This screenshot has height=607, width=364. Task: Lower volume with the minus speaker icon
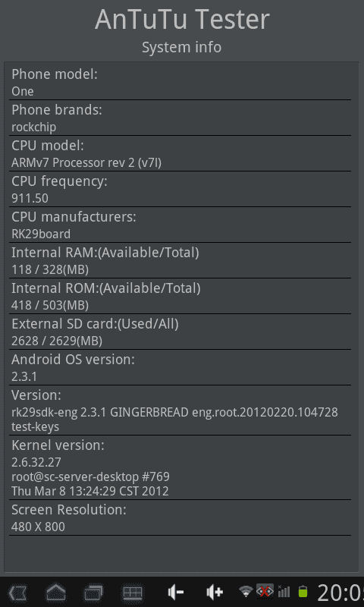click(176, 593)
